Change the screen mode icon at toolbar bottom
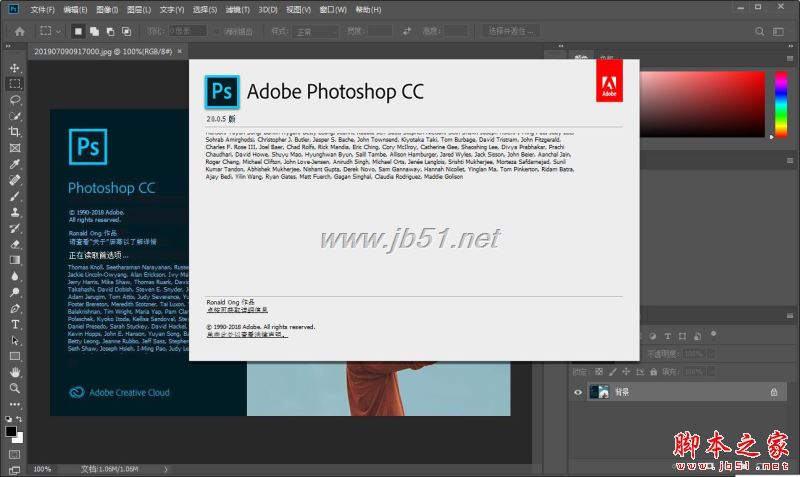The height and width of the screenshot is (477, 800). tap(14, 470)
